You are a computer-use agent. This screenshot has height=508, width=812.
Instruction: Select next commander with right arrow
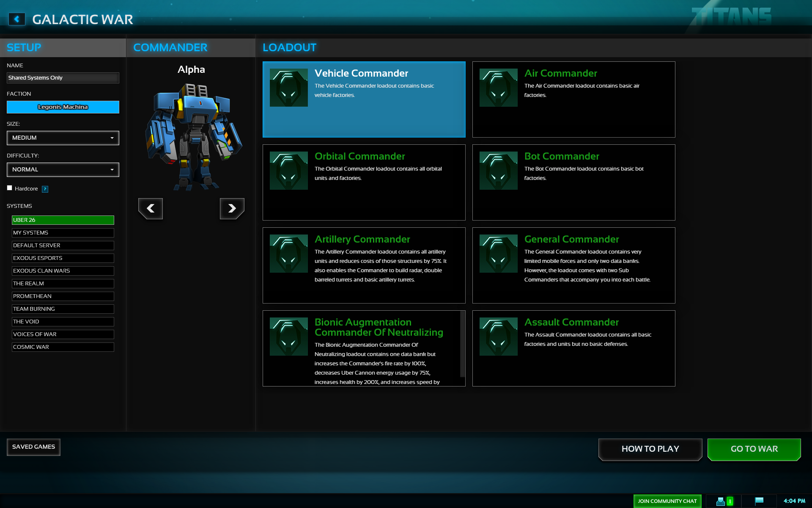232,208
